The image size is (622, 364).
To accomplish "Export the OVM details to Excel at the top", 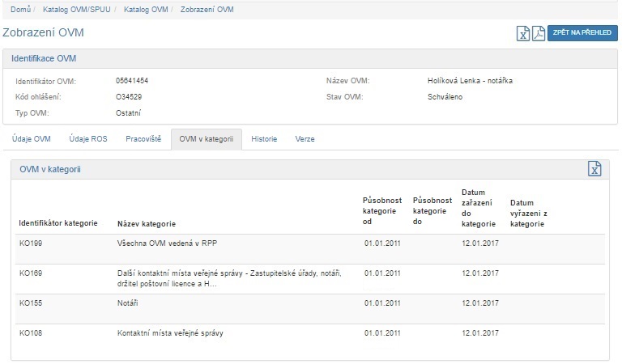I will 524,33.
